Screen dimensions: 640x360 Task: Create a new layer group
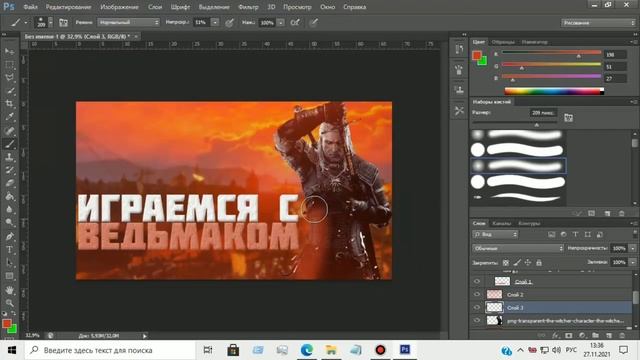coord(596,336)
